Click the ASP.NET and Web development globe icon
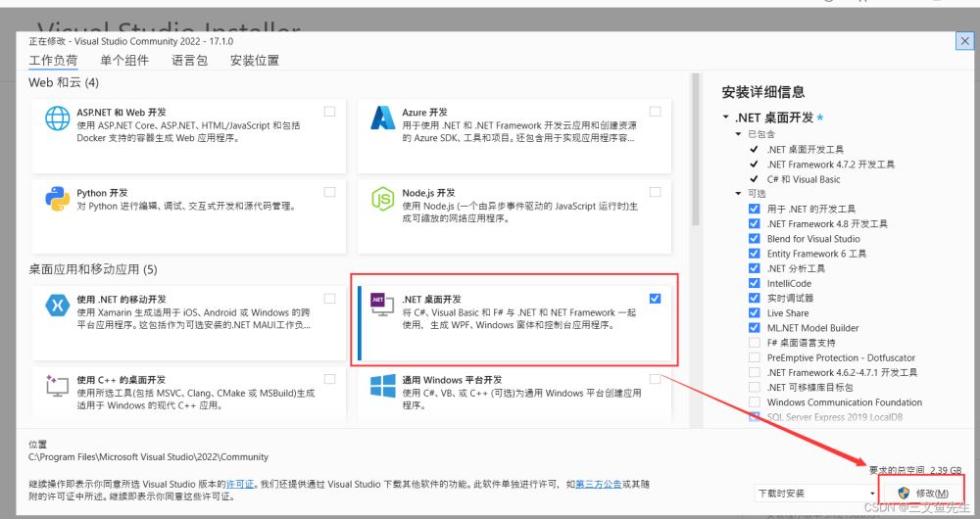The image size is (980, 519). (58, 119)
